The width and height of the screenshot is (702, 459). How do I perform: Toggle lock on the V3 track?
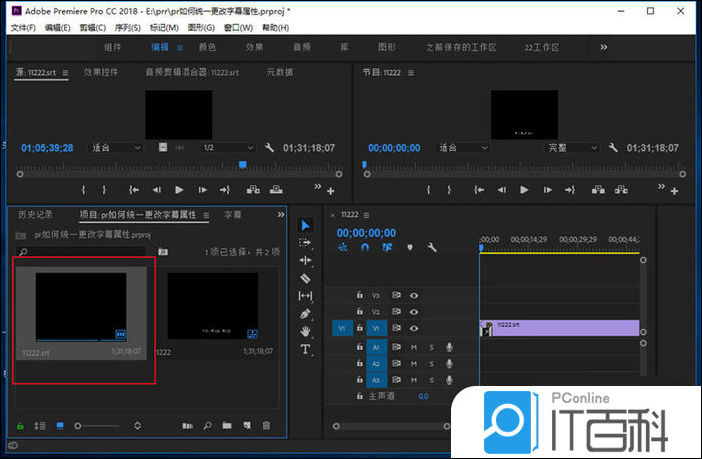tap(359, 295)
